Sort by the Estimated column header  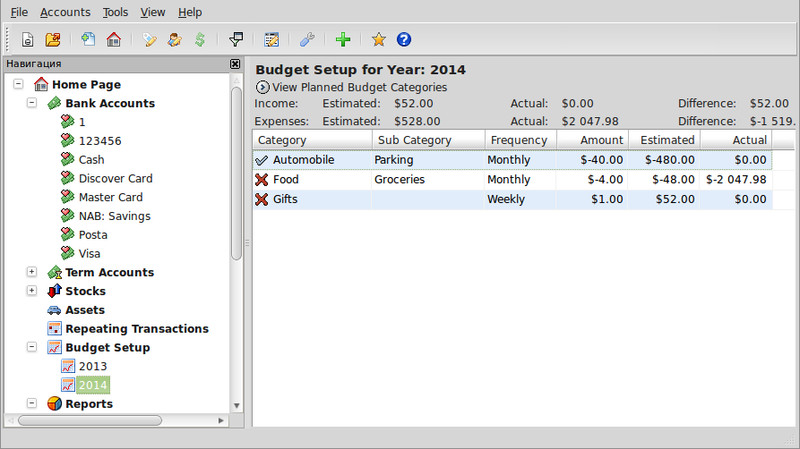(664, 140)
